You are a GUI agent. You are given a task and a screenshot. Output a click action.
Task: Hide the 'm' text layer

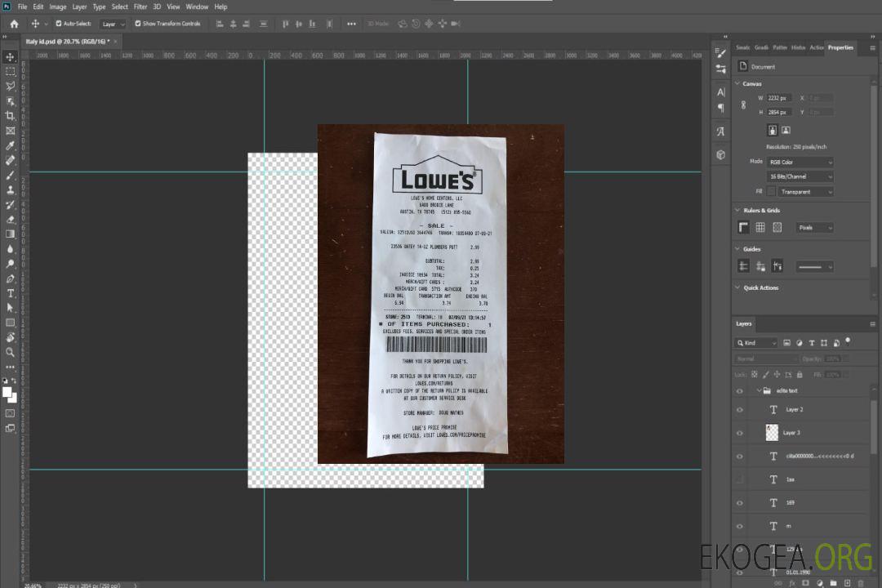tap(740, 526)
